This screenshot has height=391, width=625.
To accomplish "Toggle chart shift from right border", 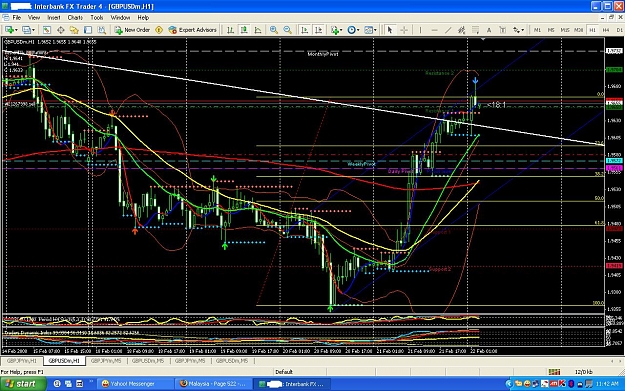I will click(x=318, y=30).
